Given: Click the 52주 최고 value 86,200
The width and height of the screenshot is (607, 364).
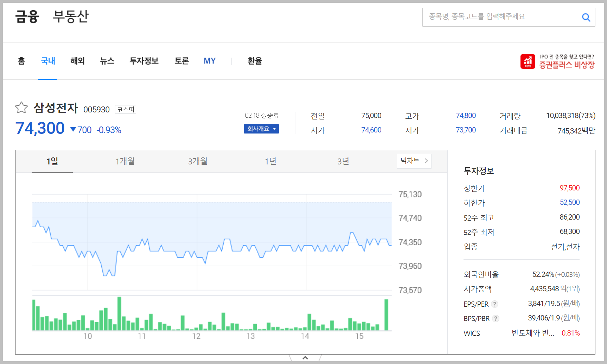Looking at the screenshot, I should [x=570, y=217].
